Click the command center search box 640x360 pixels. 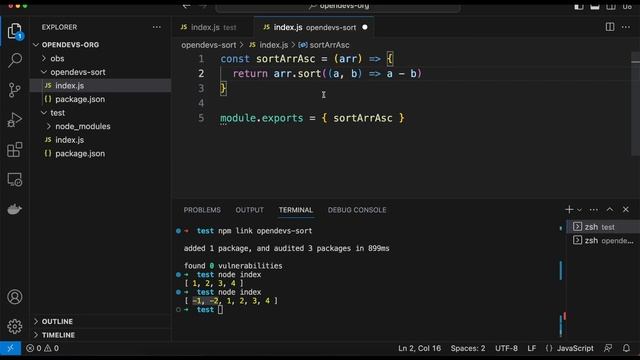pos(339,6)
